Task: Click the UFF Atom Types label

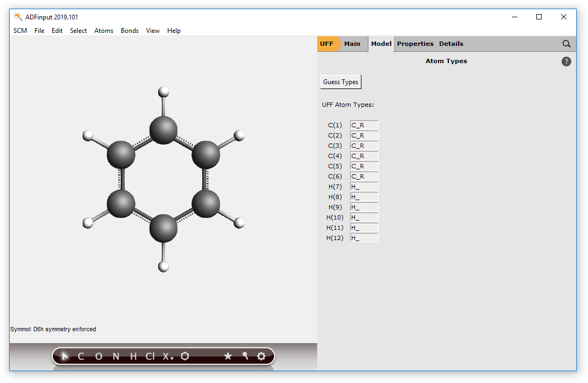Action: click(x=348, y=105)
